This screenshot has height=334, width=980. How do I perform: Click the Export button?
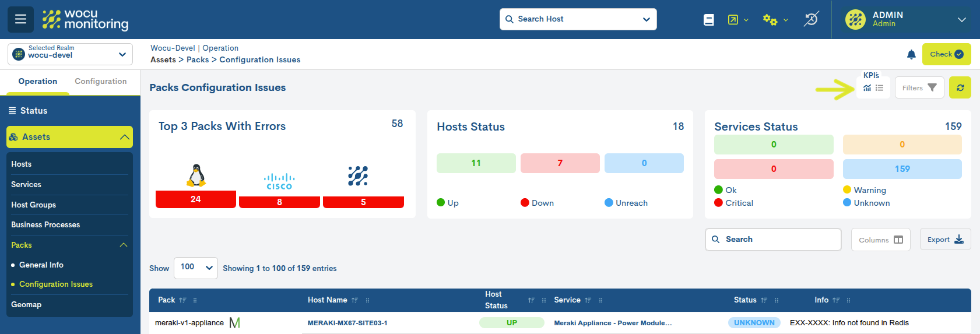pos(946,240)
